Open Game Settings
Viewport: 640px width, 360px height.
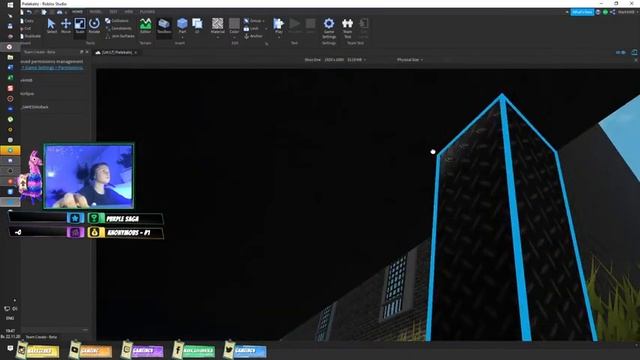click(x=329, y=28)
